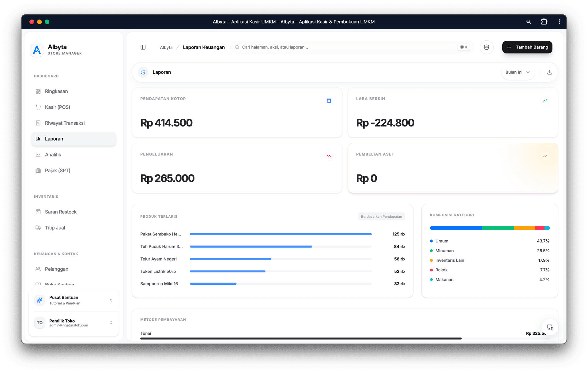Viewport: 588px width, 372px height.
Task: Click the title bar search magnifier icon
Action: coord(528,22)
